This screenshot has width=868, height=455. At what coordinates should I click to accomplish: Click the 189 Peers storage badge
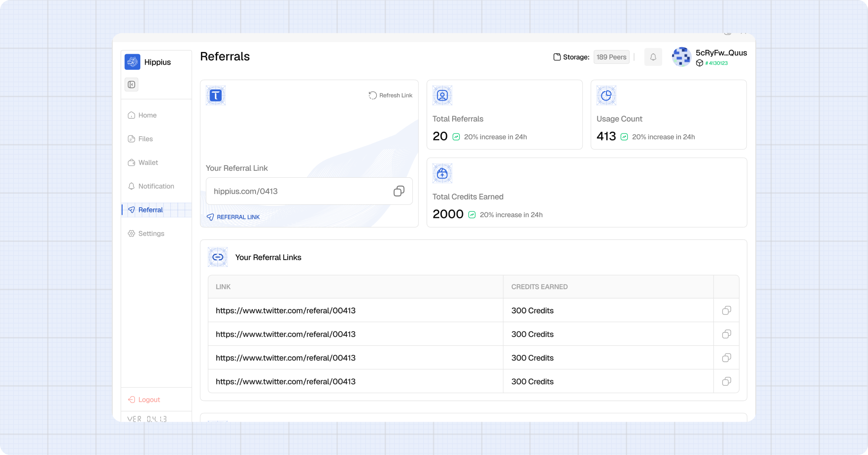pos(612,57)
